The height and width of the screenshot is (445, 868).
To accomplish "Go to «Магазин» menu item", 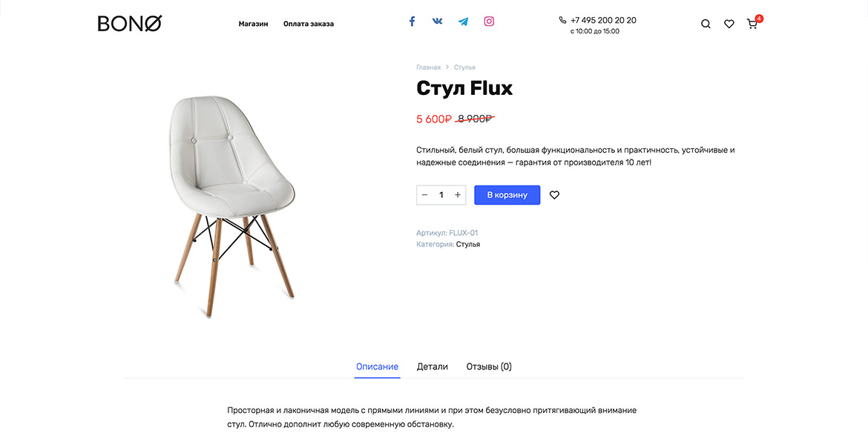I will point(253,24).
